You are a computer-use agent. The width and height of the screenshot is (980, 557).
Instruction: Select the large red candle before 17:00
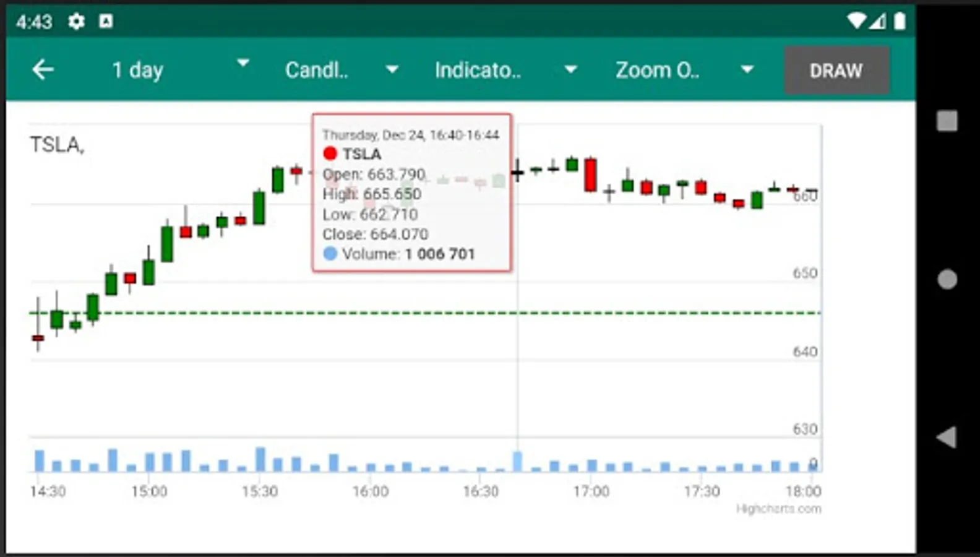tap(591, 175)
